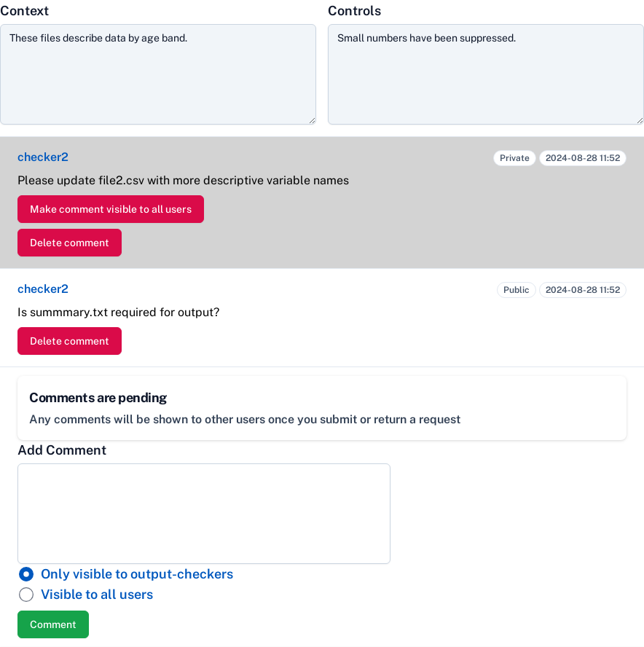The width and height of the screenshot is (644, 647).
Task: Select Only visible to output-checkers option
Action: click(x=26, y=574)
